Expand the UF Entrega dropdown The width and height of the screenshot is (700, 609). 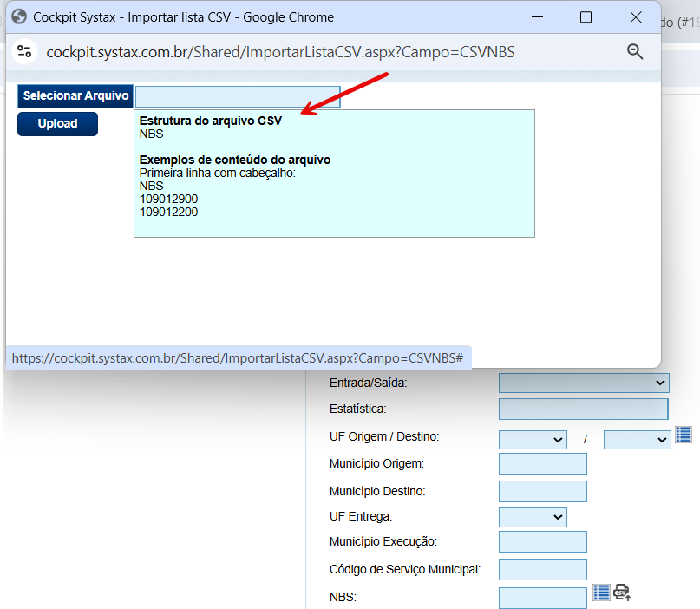533,517
